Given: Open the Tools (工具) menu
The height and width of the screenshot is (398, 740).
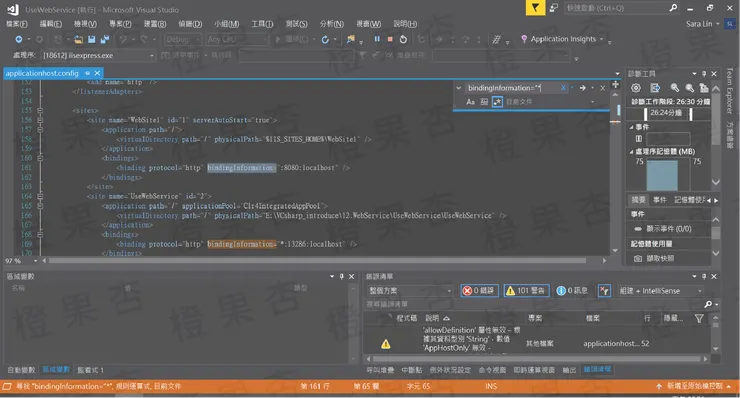Looking at the screenshot, I should (262, 24).
